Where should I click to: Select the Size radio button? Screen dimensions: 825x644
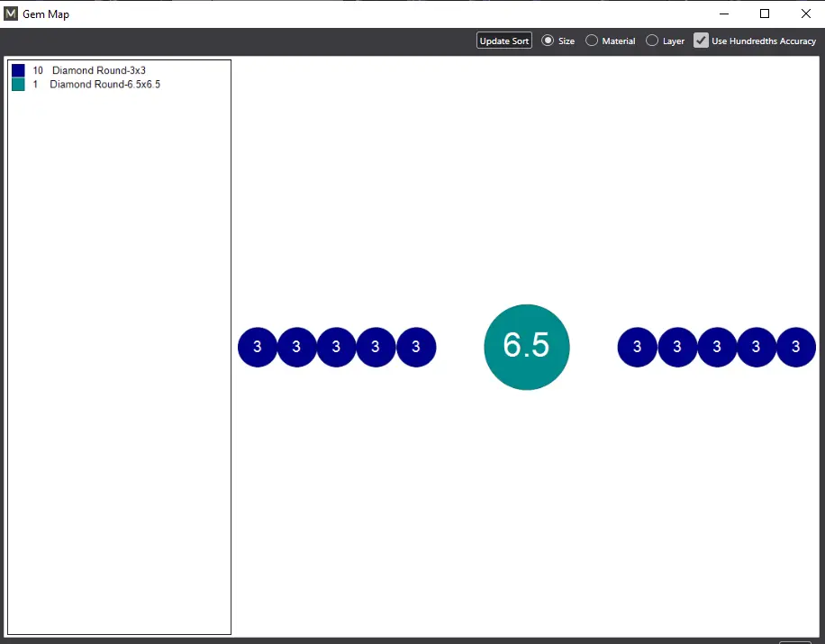[x=548, y=41]
